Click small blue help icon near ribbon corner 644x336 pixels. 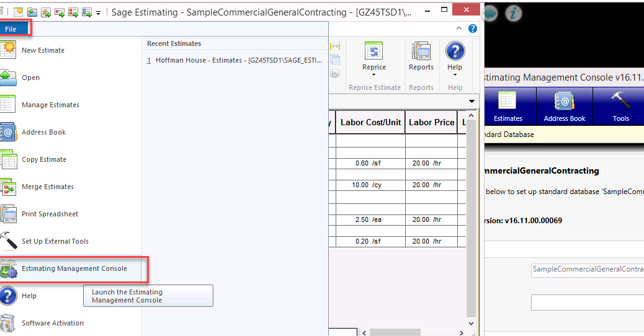(x=473, y=29)
